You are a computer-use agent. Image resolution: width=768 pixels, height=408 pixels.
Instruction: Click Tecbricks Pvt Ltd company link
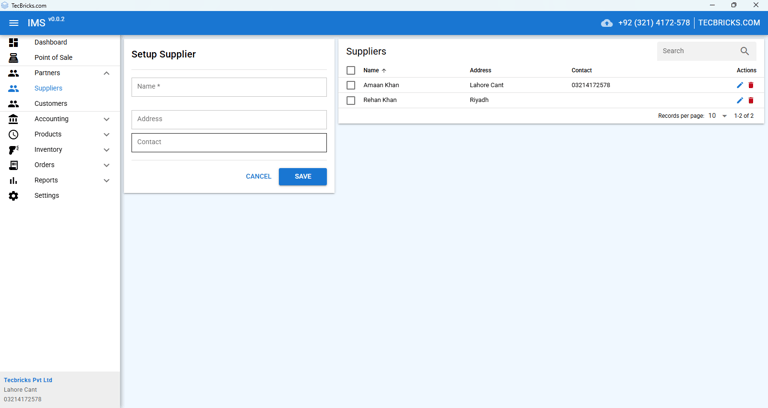point(28,380)
